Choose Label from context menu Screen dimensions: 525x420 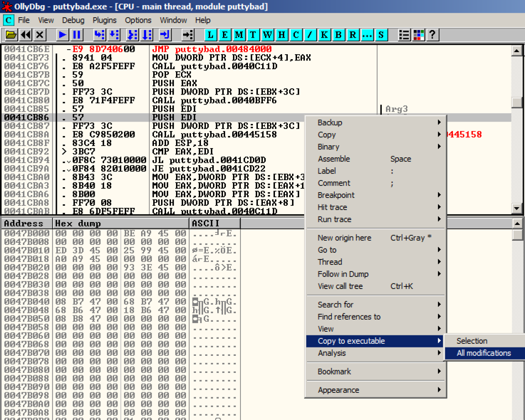pos(376,171)
